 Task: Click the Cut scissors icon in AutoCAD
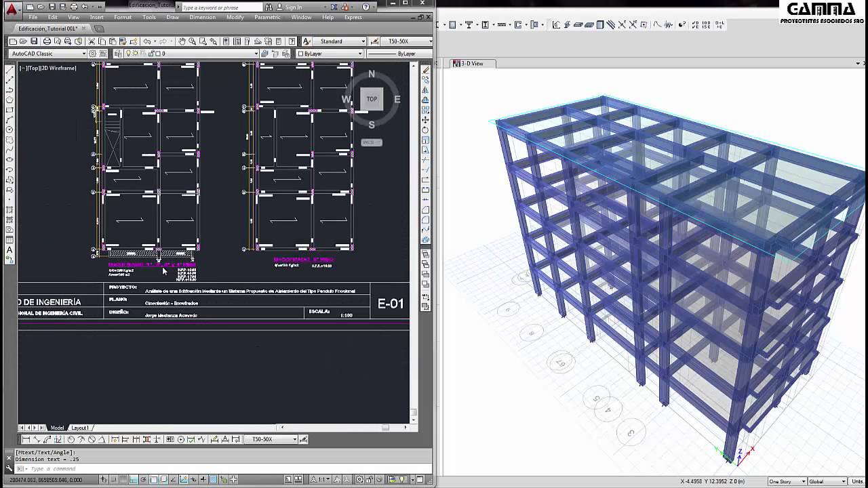point(91,41)
